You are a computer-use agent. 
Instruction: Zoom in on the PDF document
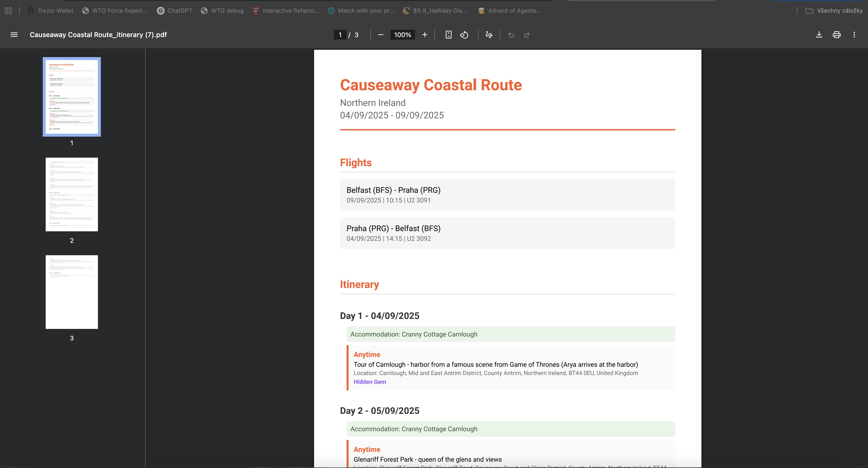coord(424,35)
